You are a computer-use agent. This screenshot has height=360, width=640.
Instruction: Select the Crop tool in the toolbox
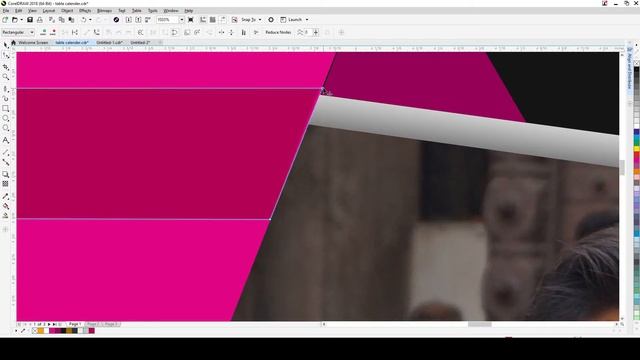[6, 67]
